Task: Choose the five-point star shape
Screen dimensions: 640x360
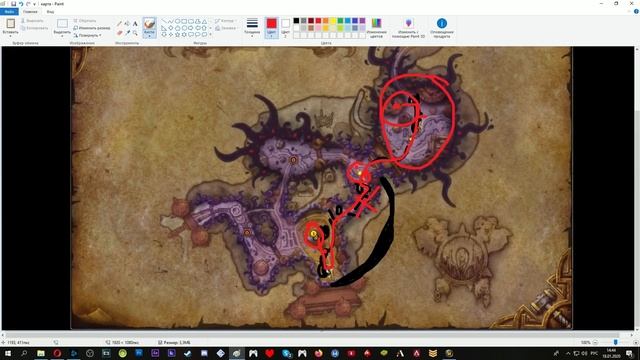Action: (x=178, y=35)
